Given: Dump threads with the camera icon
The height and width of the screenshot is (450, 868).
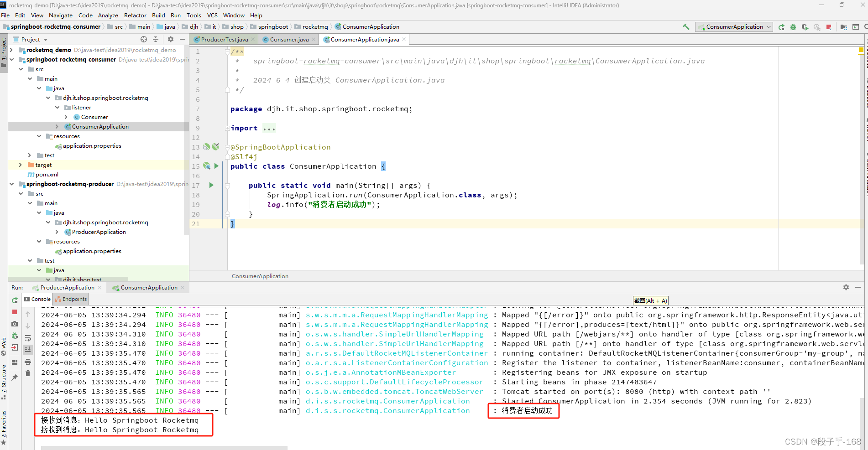Looking at the screenshot, I should [15, 324].
